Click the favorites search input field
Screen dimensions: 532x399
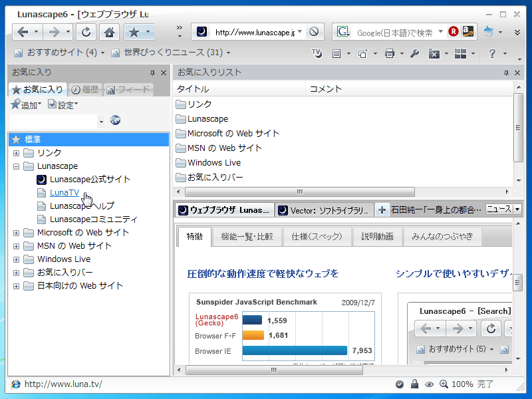(54, 121)
